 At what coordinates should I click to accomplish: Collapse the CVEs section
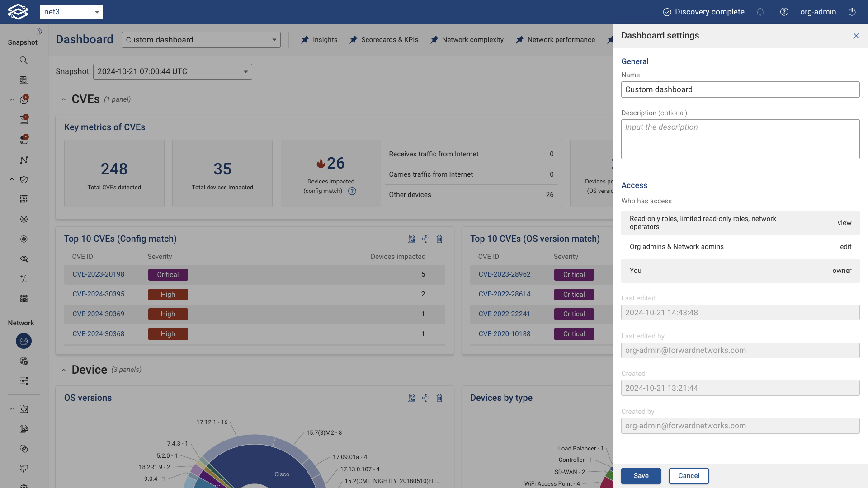64,99
